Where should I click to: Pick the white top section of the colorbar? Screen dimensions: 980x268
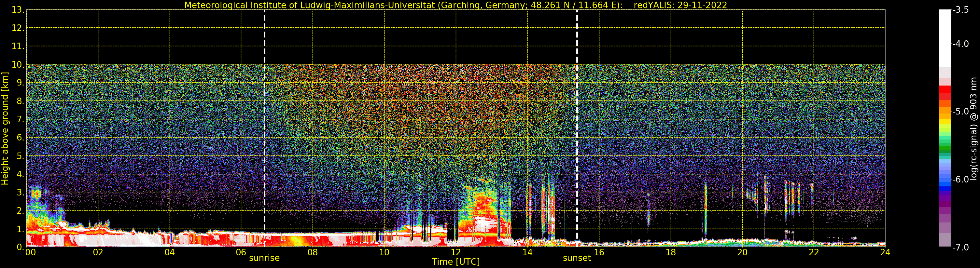[x=945, y=38]
